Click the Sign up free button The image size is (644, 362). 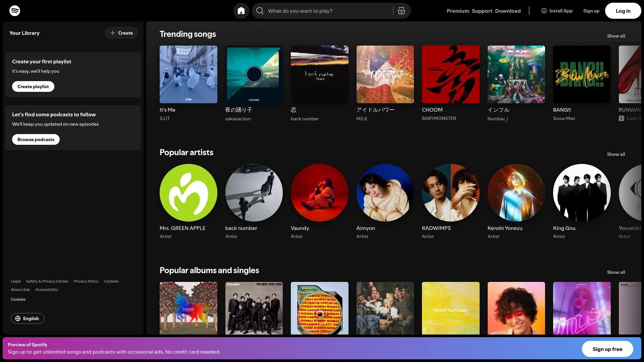click(x=607, y=349)
